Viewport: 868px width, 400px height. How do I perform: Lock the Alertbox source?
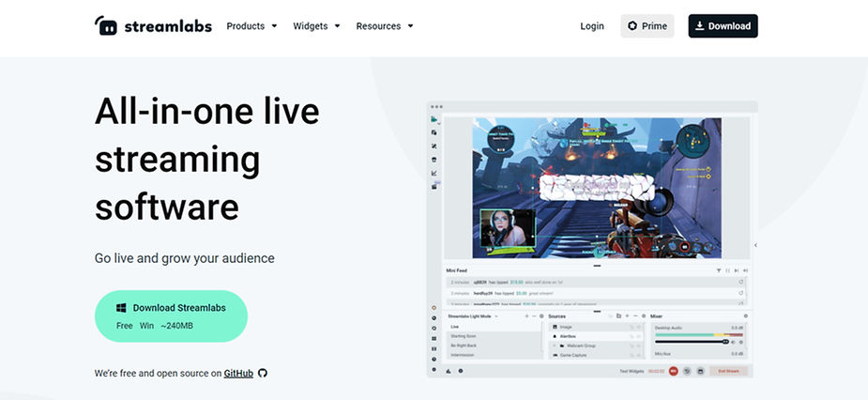tap(632, 336)
